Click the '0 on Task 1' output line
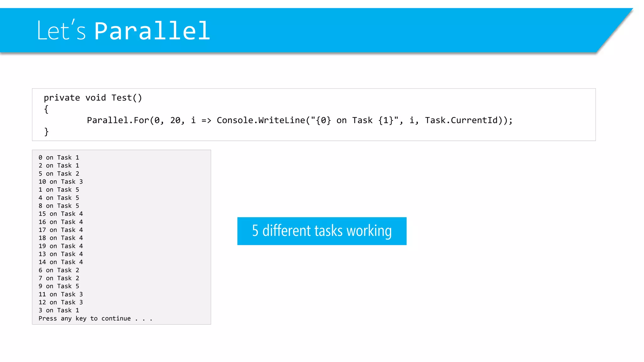644x362 pixels. coord(59,157)
